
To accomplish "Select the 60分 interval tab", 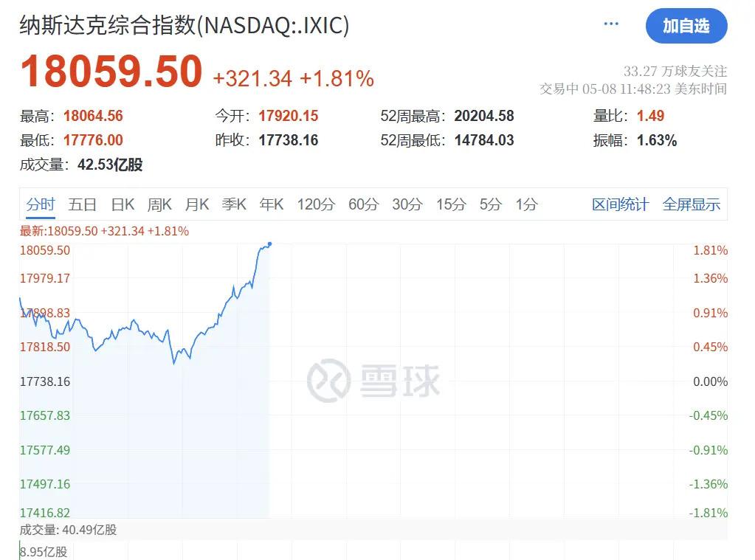I will click(364, 204).
